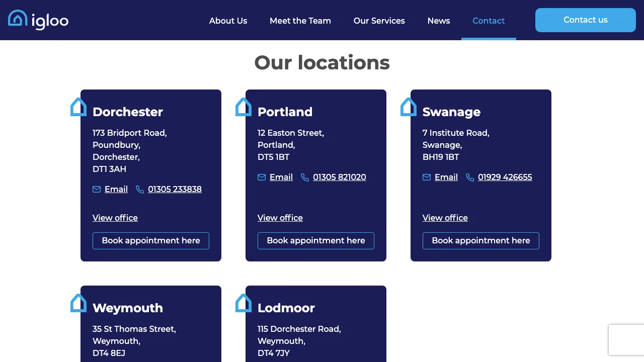
Task: Open the View office link for Swanage
Action: tap(445, 218)
